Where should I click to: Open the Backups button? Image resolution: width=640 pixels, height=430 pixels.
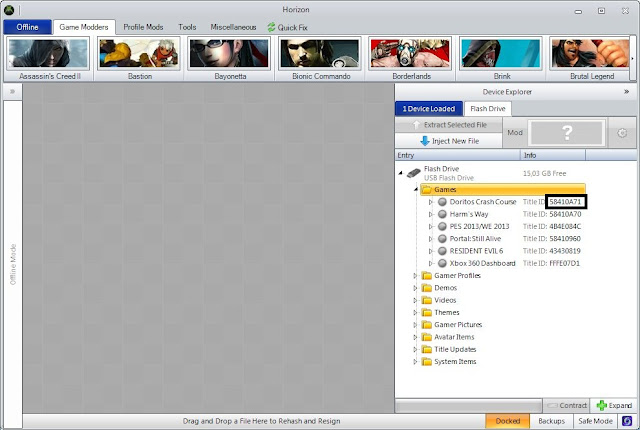coord(551,421)
